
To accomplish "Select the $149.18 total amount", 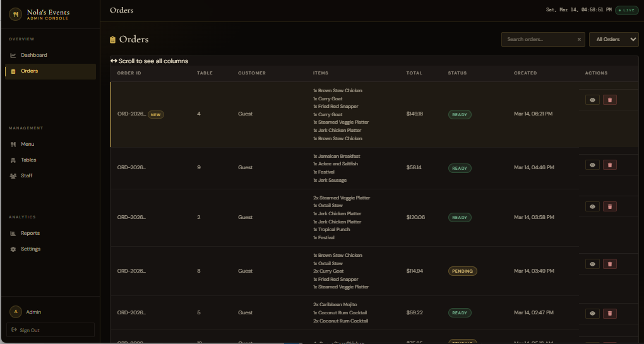I will click(414, 114).
